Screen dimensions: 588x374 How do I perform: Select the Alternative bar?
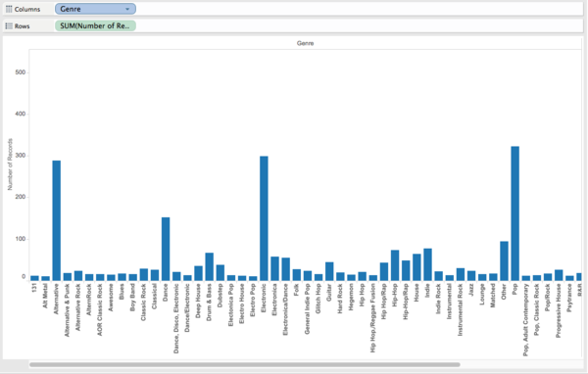56,220
